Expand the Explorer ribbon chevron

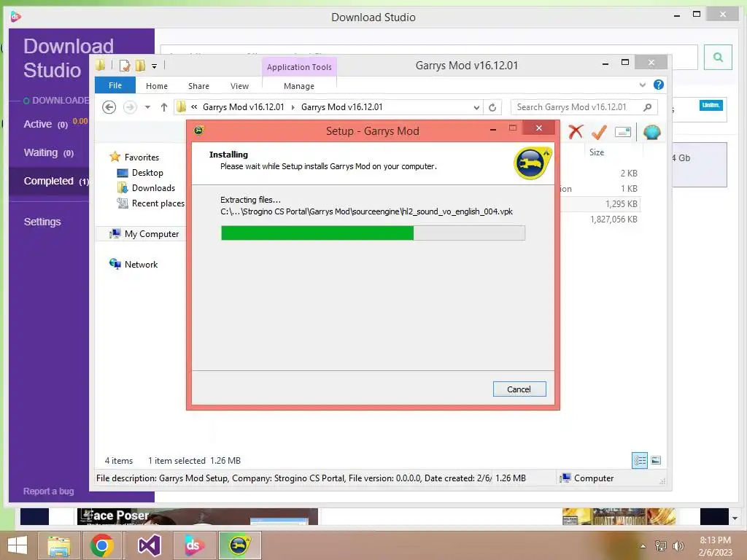(x=643, y=85)
